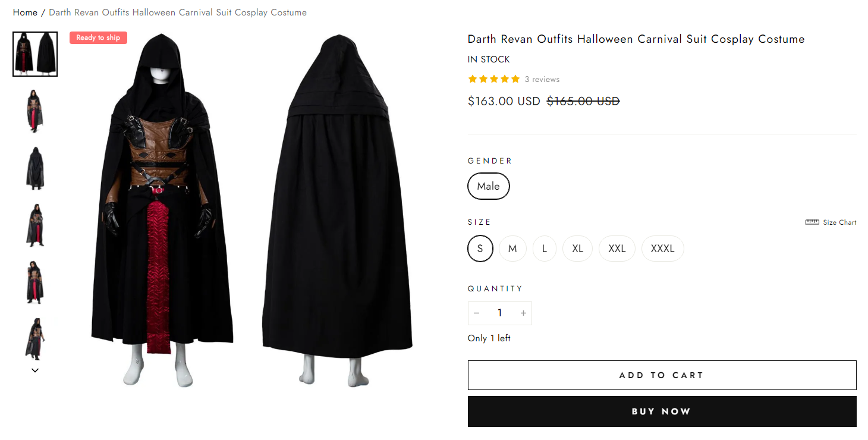Select size XL
Image resolution: width=868 pixels, height=440 pixels.
(577, 249)
